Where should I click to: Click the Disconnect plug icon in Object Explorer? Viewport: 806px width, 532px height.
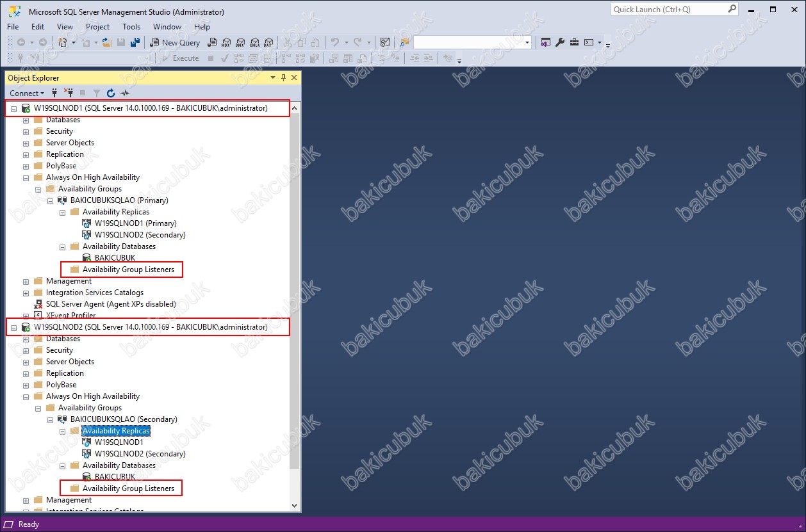tap(69, 93)
